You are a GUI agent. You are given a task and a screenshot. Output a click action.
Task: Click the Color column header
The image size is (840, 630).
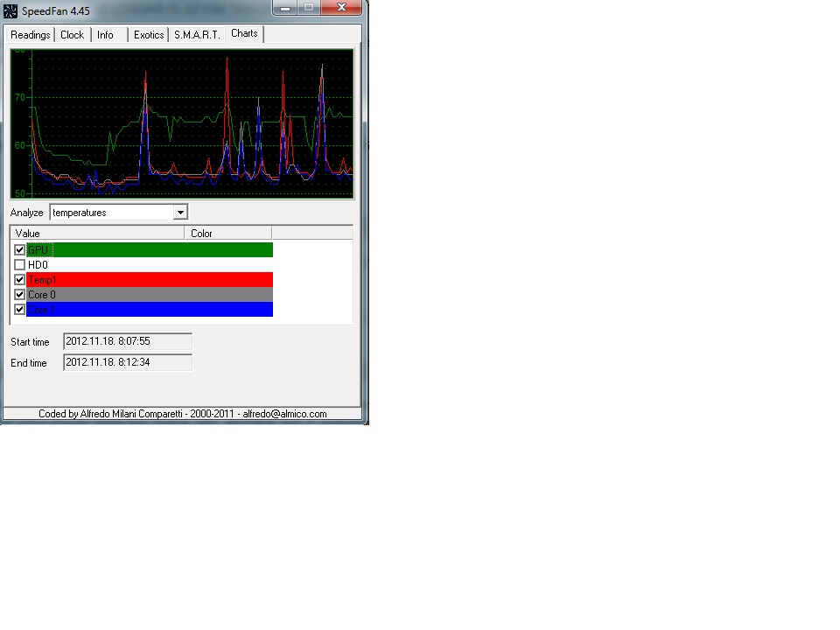228,233
